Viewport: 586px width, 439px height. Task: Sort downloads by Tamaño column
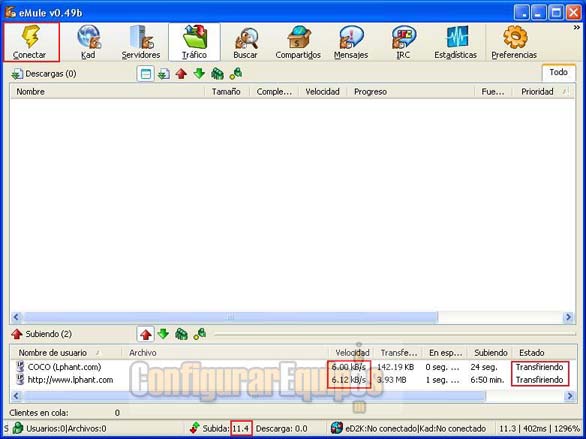(226, 92)
